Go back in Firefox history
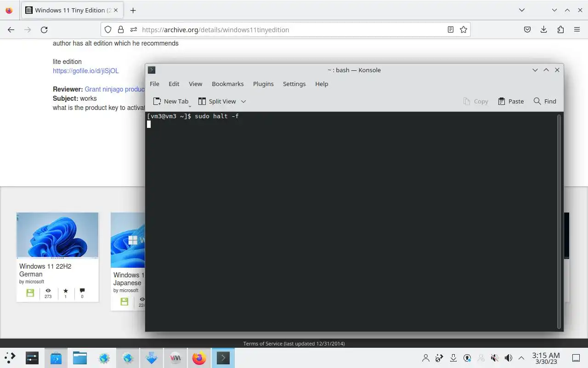The width and height of the screenshot is (588, 368). click(11, 29)
